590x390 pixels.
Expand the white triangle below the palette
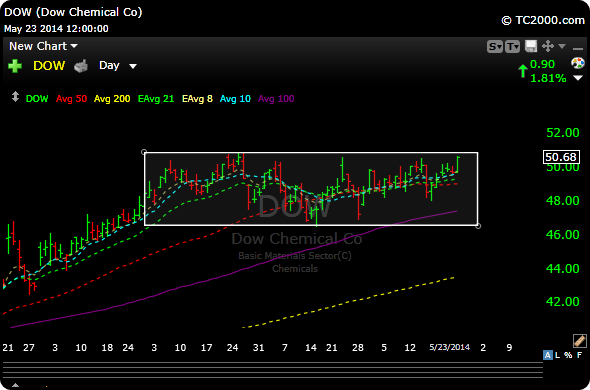[578, 78]
